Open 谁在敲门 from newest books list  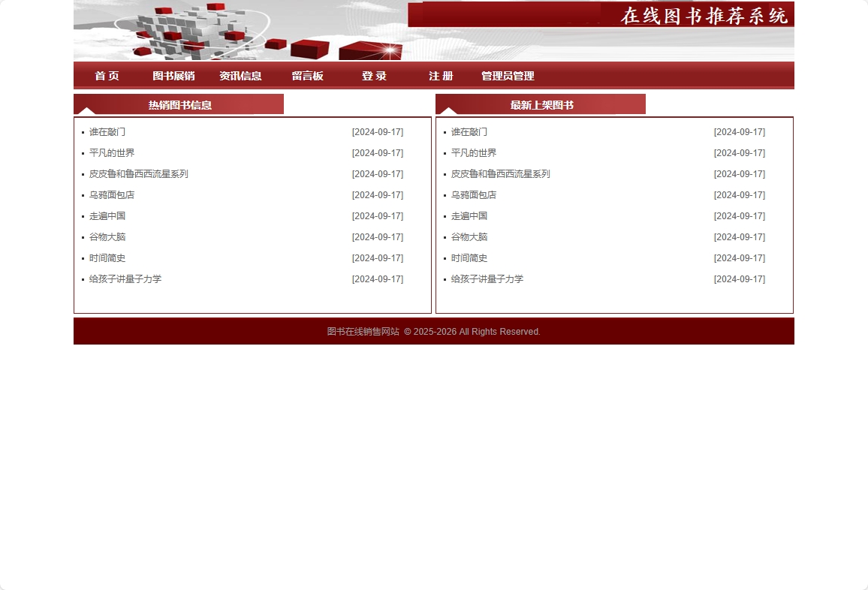pos(469,131)
